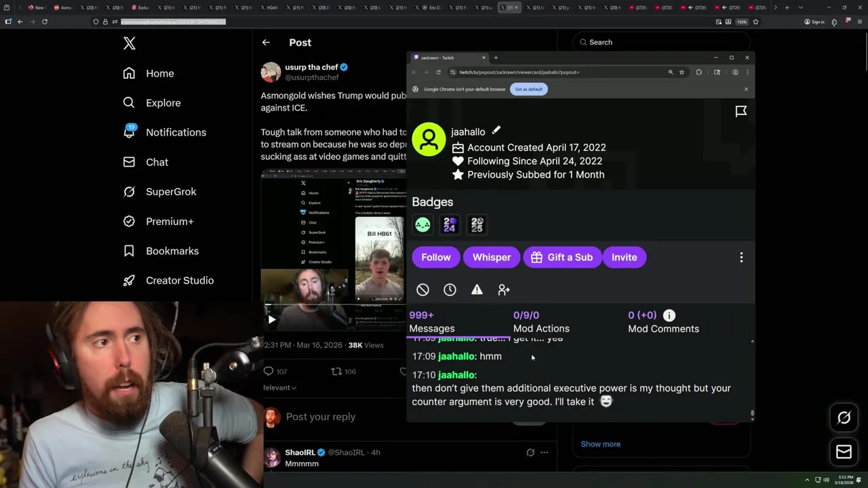Screen dimensions: 868x488
Task: Click the warn user triangle icon
Action: 477,289
